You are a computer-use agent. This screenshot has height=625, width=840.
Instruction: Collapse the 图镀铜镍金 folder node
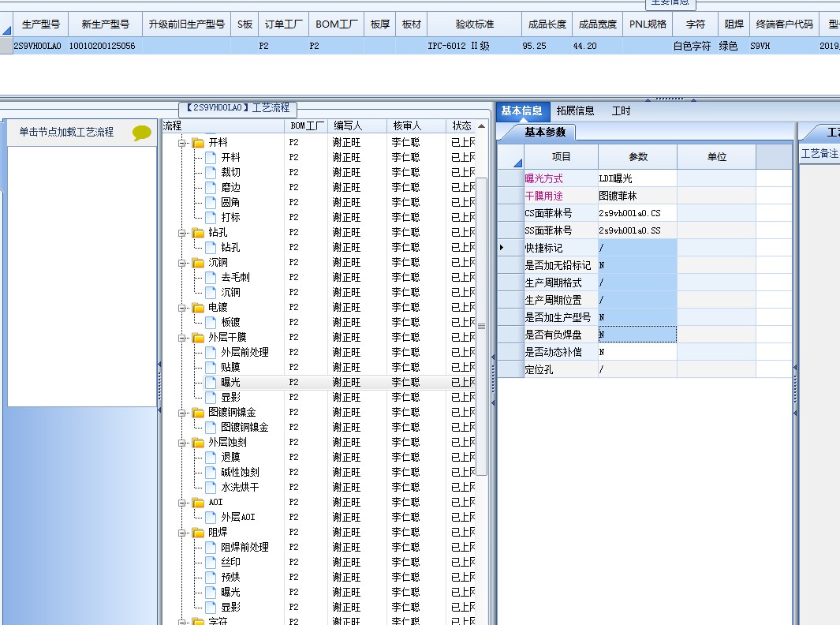[x=182, y=413]
